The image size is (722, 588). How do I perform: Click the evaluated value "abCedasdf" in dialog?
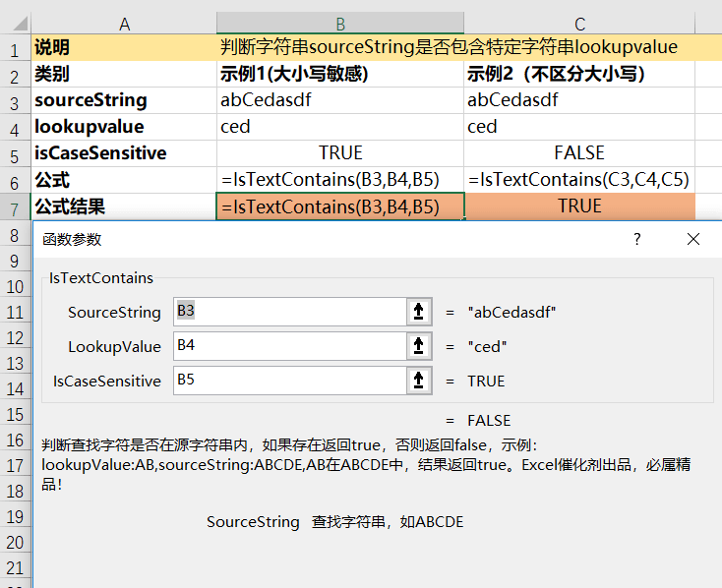click(511, 313)
